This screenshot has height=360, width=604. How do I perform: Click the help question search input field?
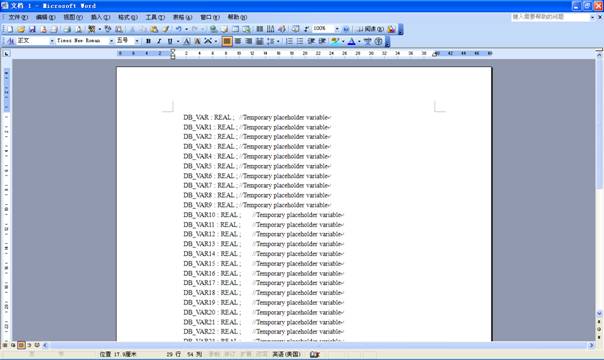pos(550,17)
